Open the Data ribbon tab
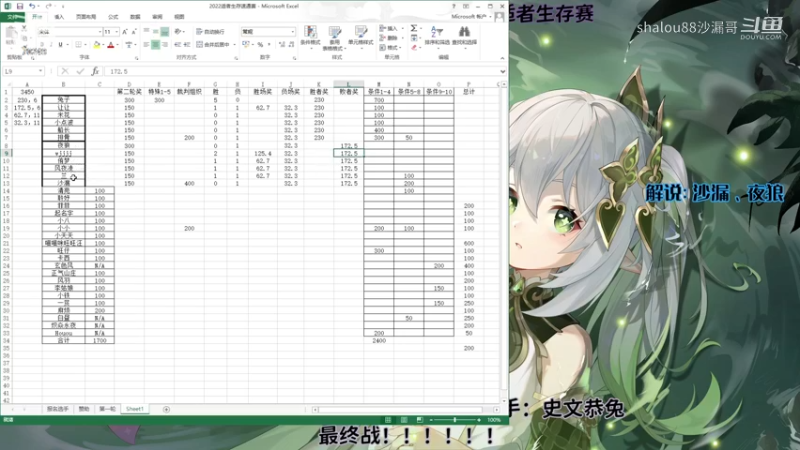 point(135,17)
